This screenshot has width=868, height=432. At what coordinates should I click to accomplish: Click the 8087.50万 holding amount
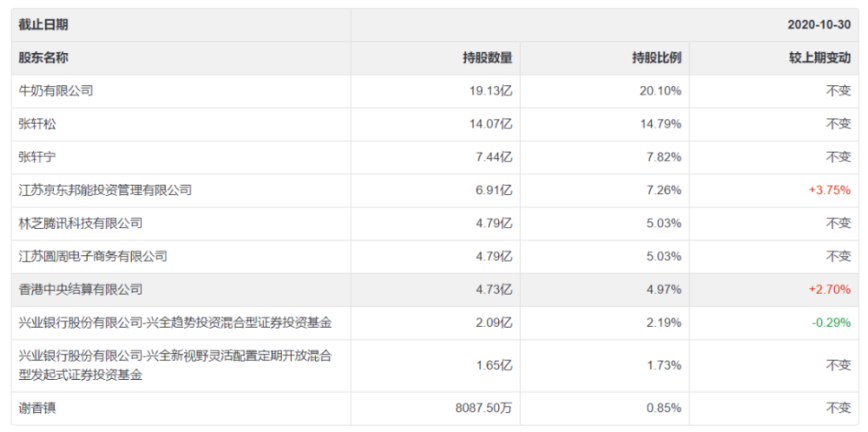pos(482,409)
